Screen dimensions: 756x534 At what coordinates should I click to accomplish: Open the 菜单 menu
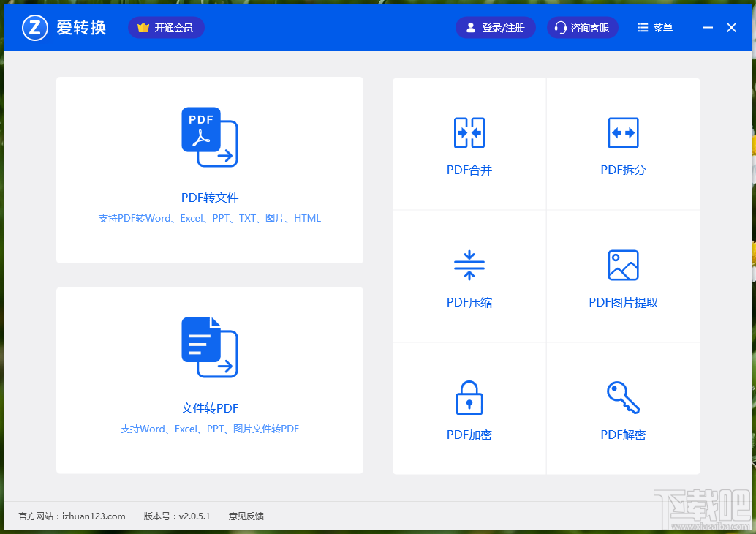point(654,27)
